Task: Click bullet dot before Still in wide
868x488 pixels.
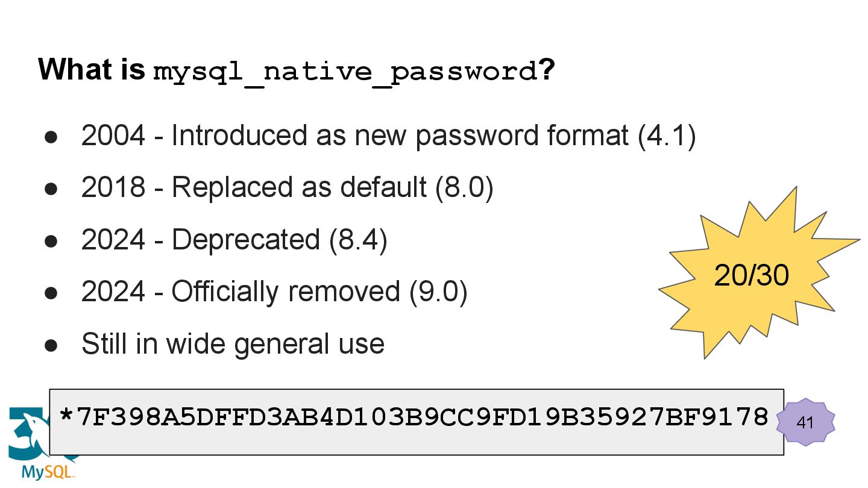Action: coord(51,346)
